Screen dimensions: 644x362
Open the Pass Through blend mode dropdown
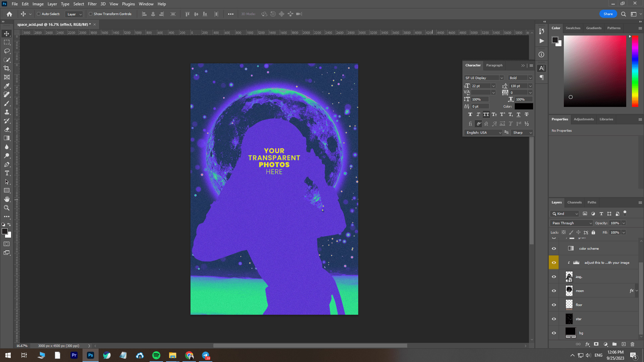pos(571,223)
